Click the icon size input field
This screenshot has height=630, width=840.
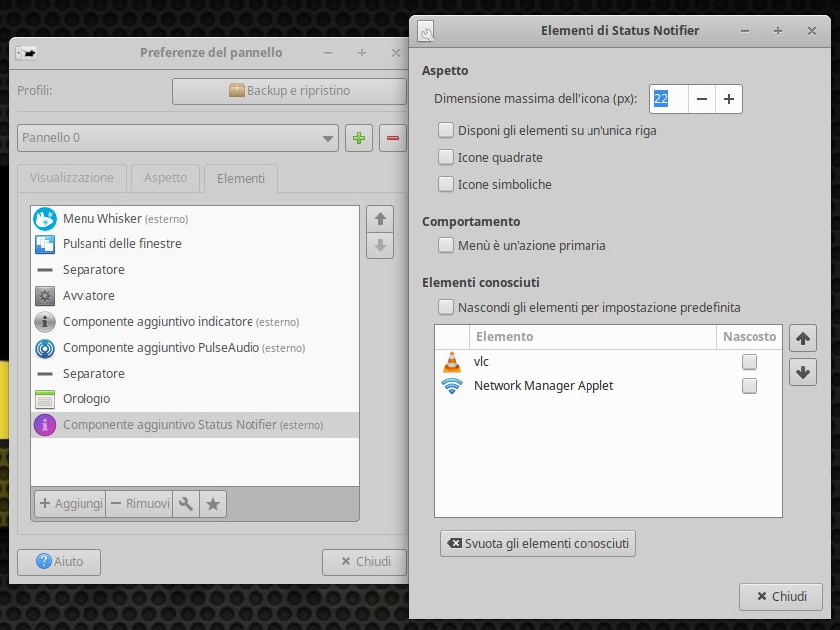tap(669, 99)
